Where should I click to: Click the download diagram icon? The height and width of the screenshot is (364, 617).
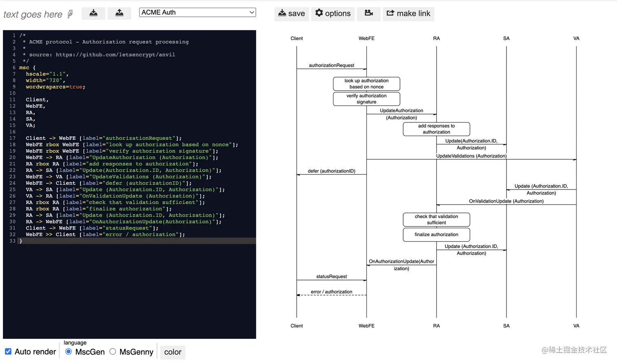[93, 13]
